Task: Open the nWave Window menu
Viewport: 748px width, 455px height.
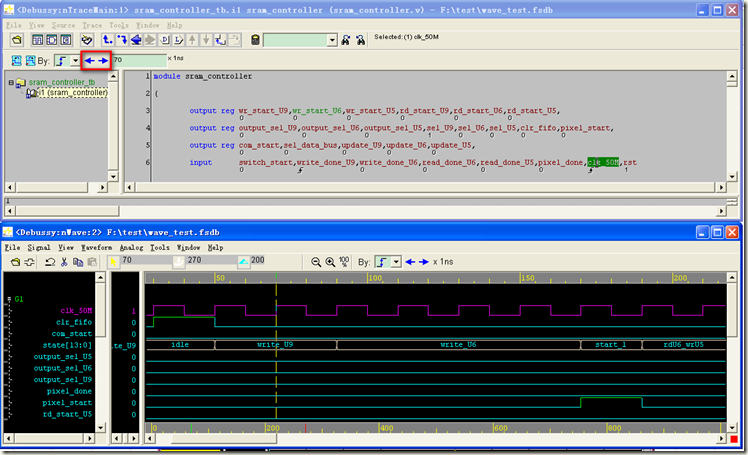Action: click(188, 248)
